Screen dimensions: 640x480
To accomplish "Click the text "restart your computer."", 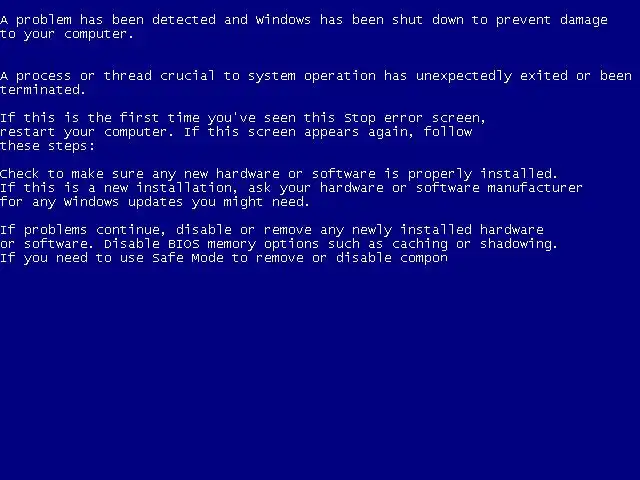I will 87,132.
